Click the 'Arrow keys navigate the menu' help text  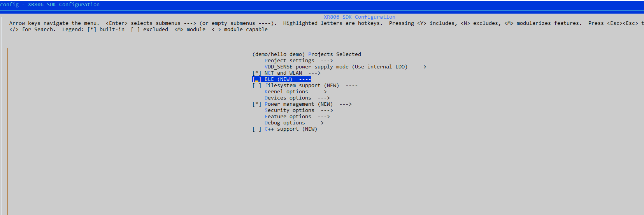coord(54,23)
